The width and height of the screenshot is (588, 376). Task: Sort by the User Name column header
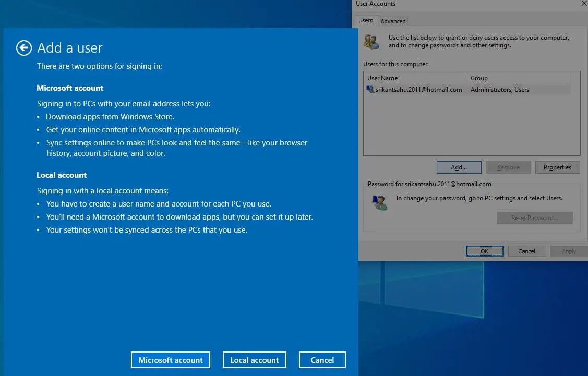tap(415, 78)
